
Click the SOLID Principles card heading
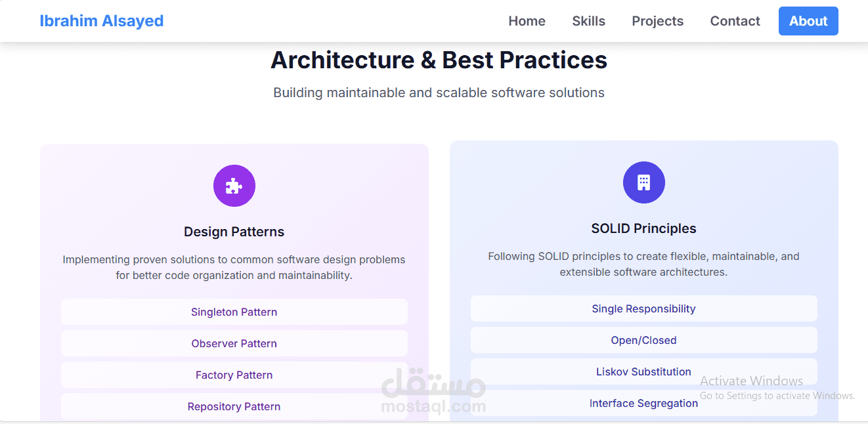coord(644,228)
